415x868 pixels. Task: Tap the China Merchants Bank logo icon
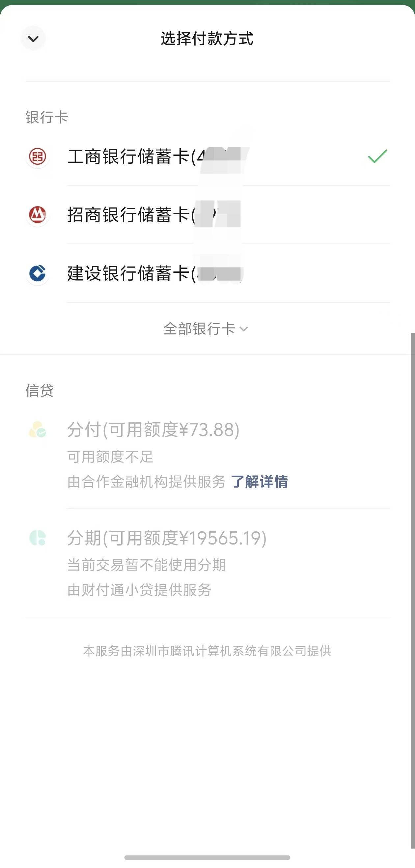38,215
